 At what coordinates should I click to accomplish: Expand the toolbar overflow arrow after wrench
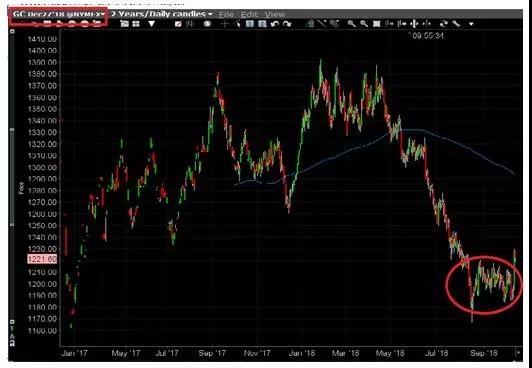coord(471,24)
